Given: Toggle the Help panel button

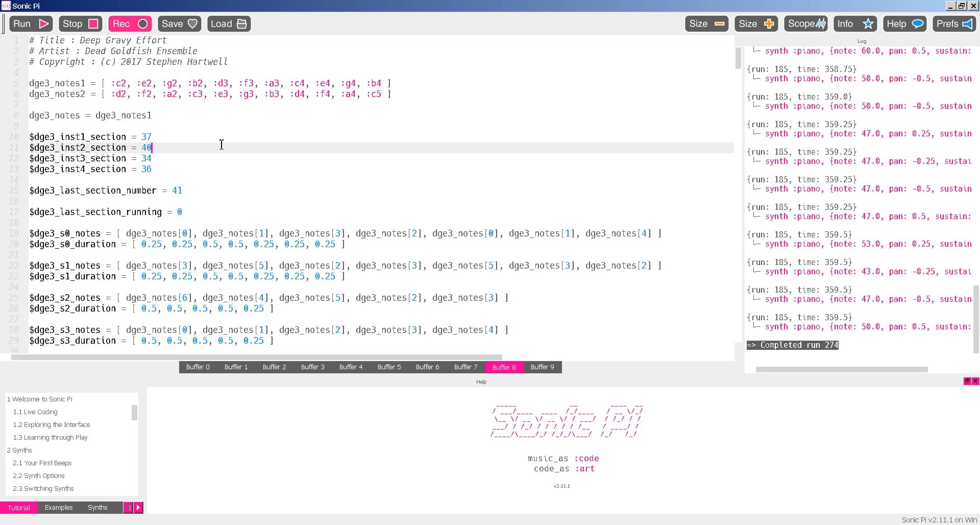Looking at the screenshot, I should coord(905,24).
